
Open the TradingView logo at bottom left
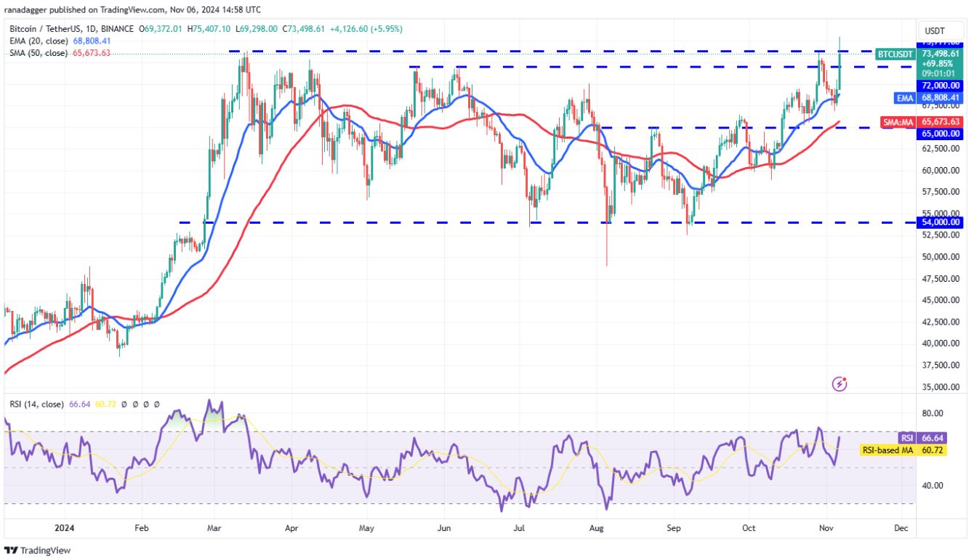pos(38,550)
